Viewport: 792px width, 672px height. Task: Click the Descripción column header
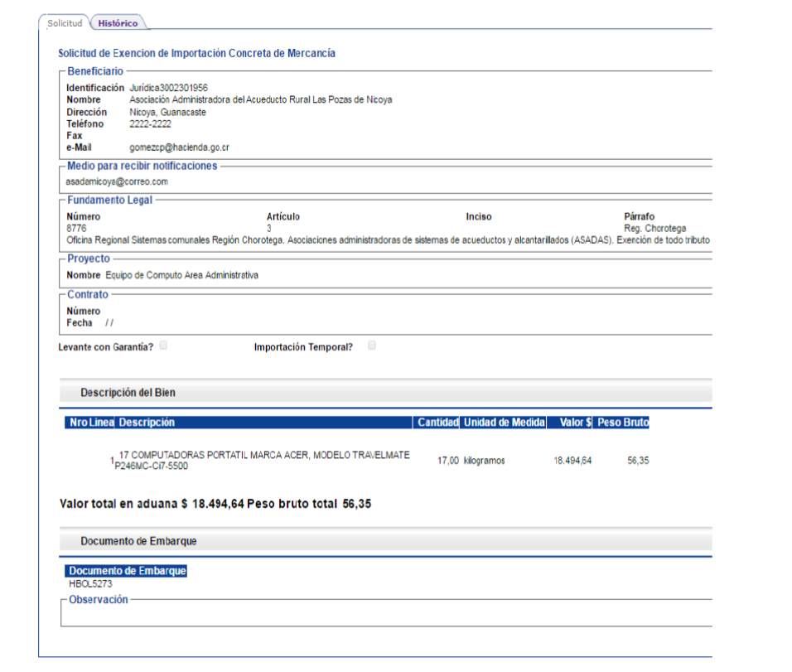point(147,423)
